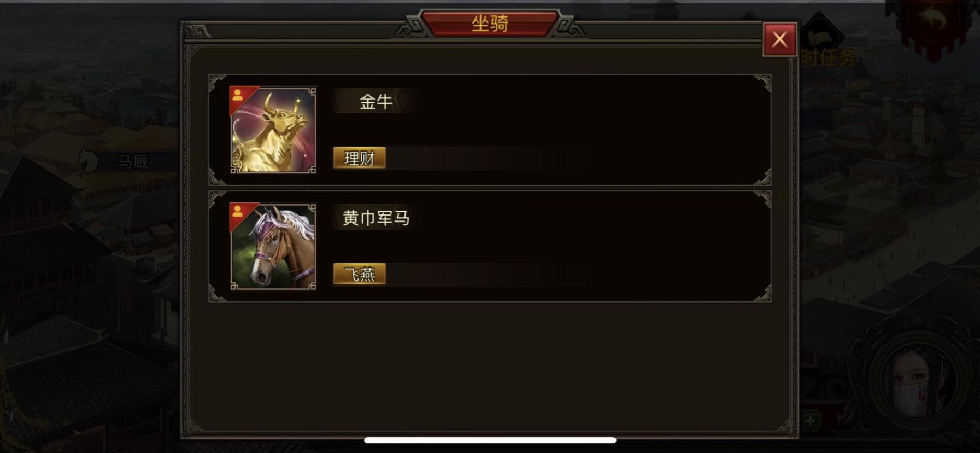980x453 pixels.
Task: Select the 黄巾军马 horse portrait
Action: pyautogui.click(x=273, y=247)
